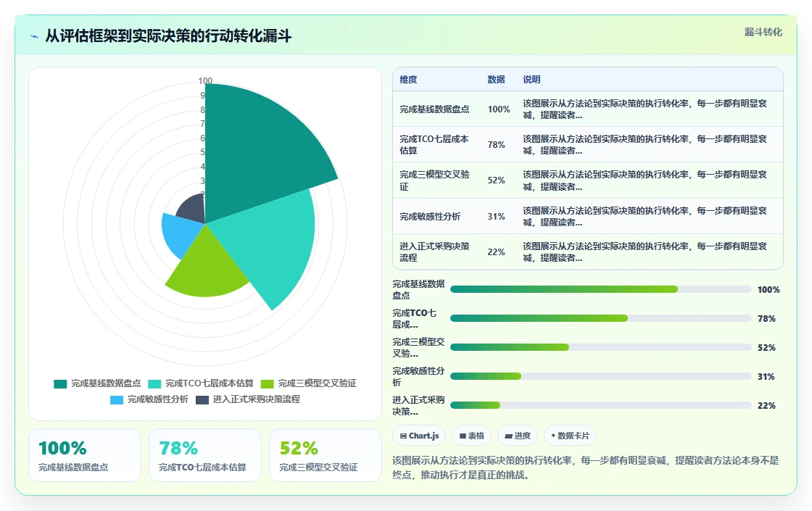The height and width of the screenshot is (511, 812).
Task: Click the axis label 100 on chart
Action: 205,80
